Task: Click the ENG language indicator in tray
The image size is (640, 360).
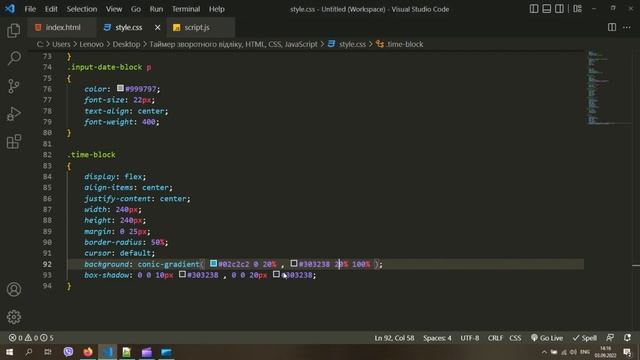Action: tap(584, 352)
